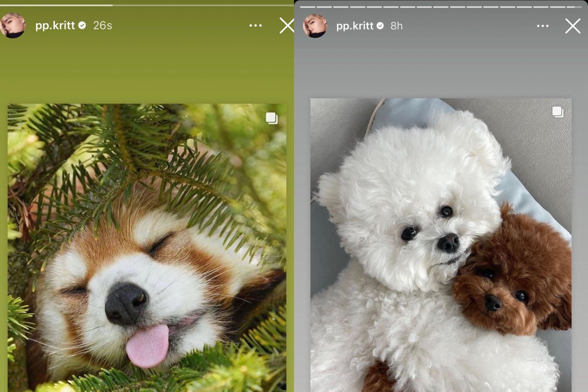The width and height of the screenshot is (588, 392).
Task: Tap the white and brown puppies post image
Action: (441, 245)
